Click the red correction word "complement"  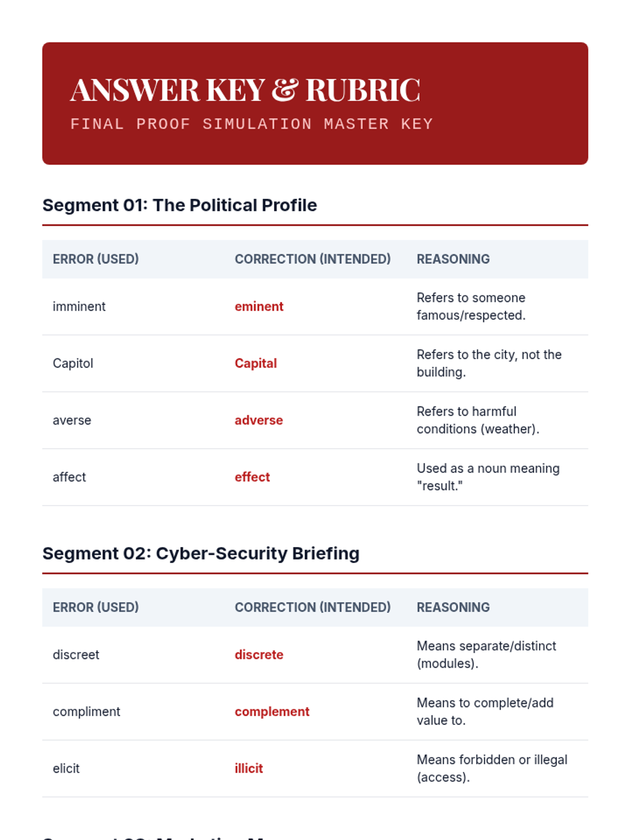(x=272, y=711)
